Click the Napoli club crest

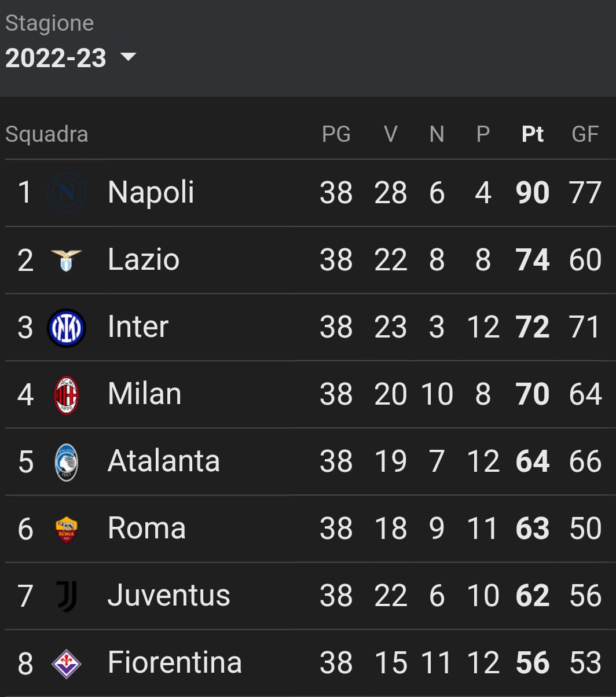click(67, 193)
